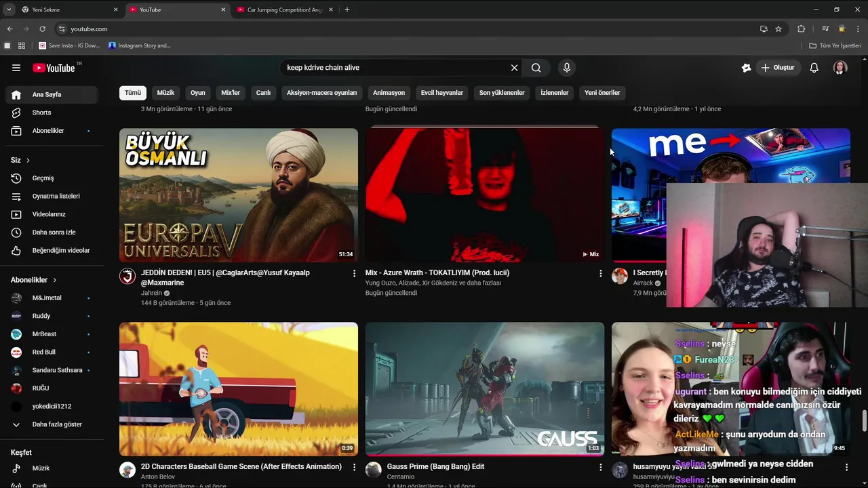Image resolution: width=868 pixels, height=488 pixels.
Task: Open the Gauss Prime video thumbnail
Action: click(485, 389)
